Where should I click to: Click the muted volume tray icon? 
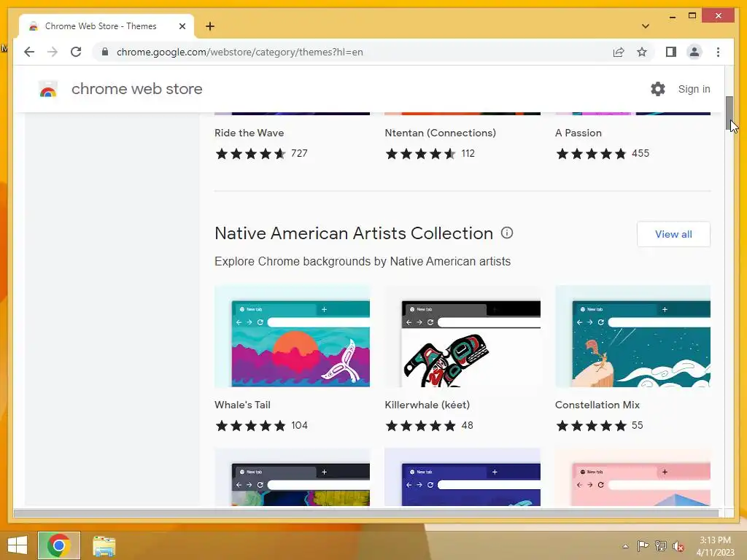[678, 546]
